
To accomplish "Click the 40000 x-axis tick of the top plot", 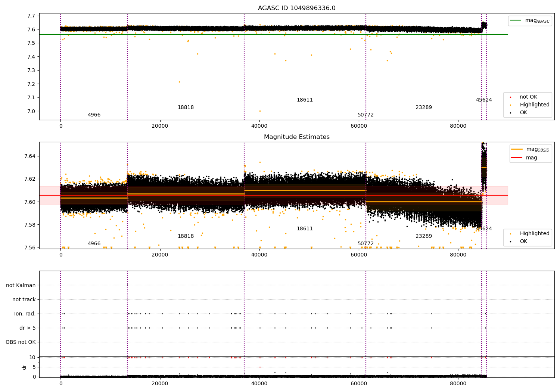I will (259, 126).
